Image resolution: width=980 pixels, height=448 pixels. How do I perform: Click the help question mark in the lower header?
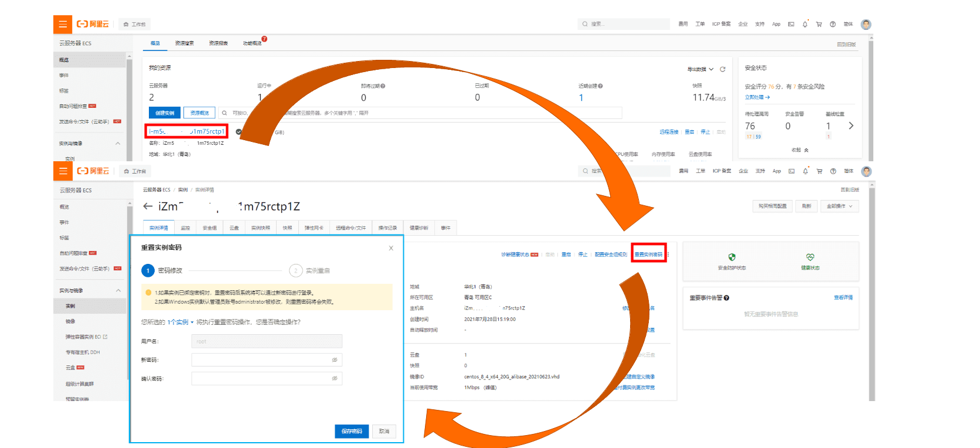(833, 171)
